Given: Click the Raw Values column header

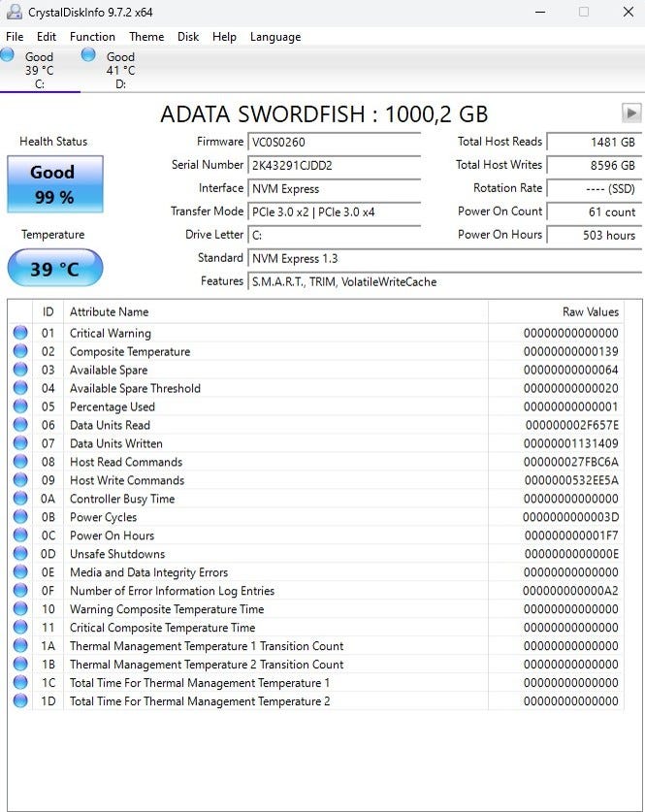Looking at the screenshot, I should pyautogui.click(x=556, y=311).
